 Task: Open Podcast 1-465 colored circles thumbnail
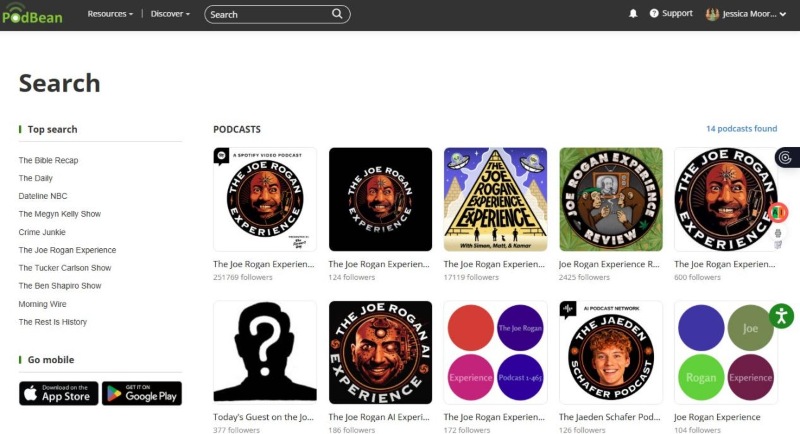(x=495, y=352)
